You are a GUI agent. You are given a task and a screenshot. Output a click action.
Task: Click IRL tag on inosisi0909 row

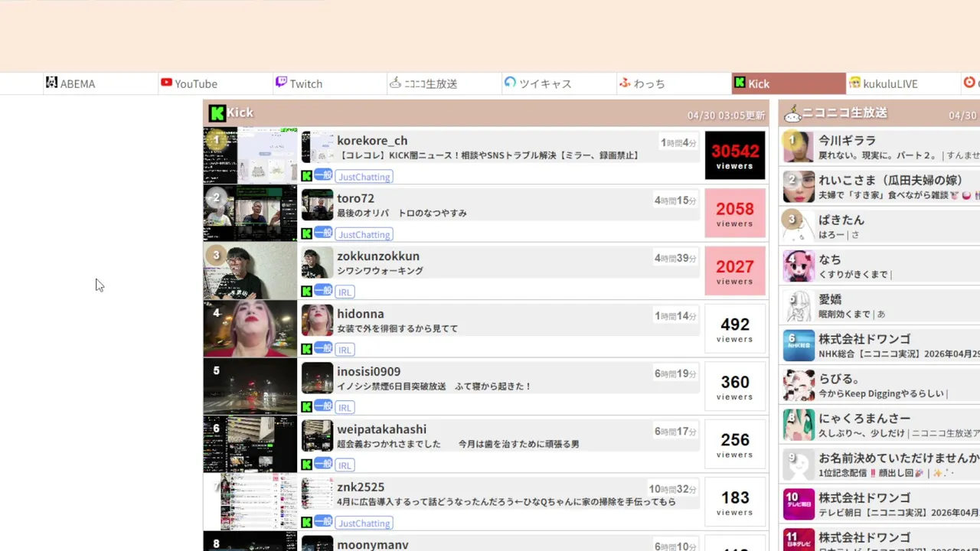pyautogui.click(x=345, y=408)
